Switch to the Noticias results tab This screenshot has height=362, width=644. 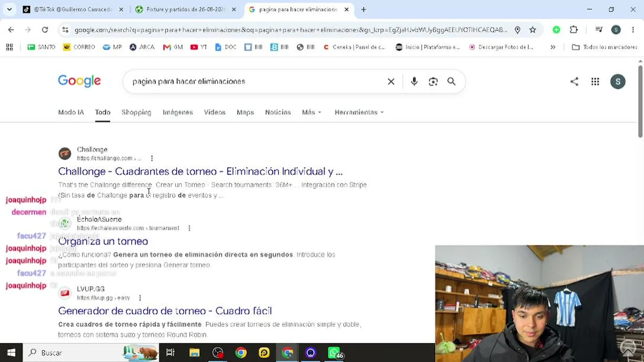pos(278,112)
